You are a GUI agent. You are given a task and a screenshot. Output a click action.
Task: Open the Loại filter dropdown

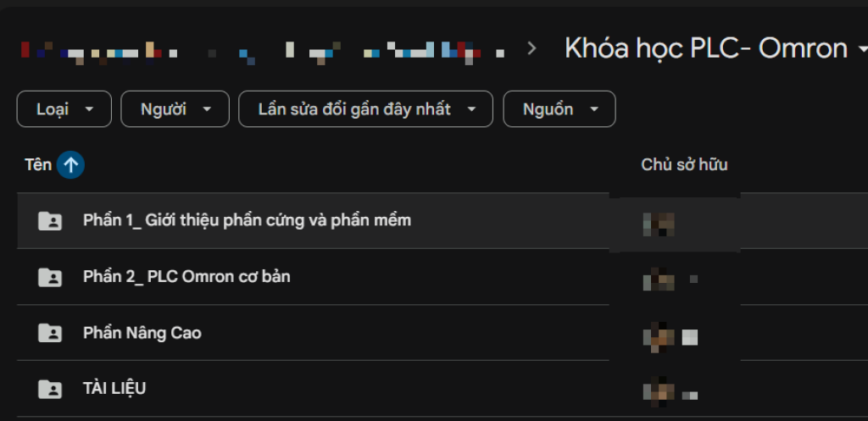[64, 109]
